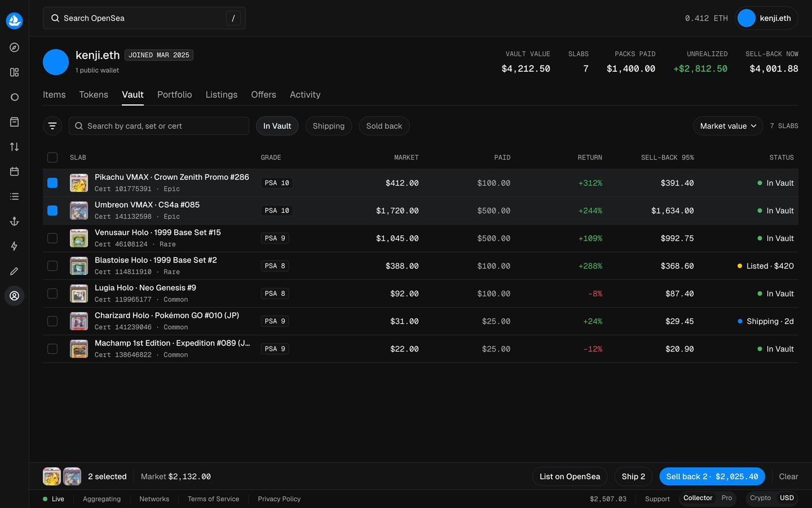Open the lightning bolt icon in sidebar
The height and width of the screenshot is (508, 812).
point(14,246)
